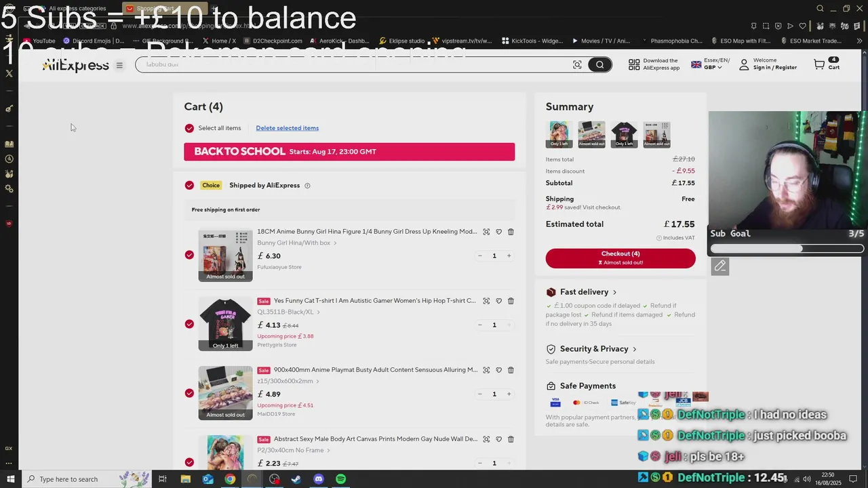Delete Funny Cat T-shirt from cart

pyautogui.click(x=511, y=301)
